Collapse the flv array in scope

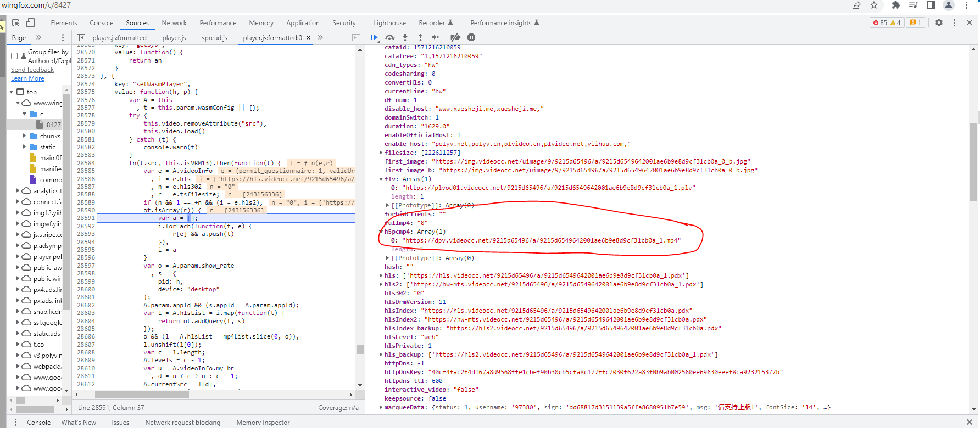[381, 179]
